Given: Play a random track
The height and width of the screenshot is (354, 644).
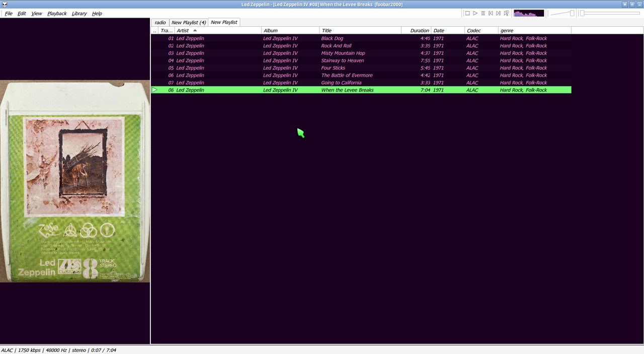Looking at the screenshot, I should [x=506, y=14].
